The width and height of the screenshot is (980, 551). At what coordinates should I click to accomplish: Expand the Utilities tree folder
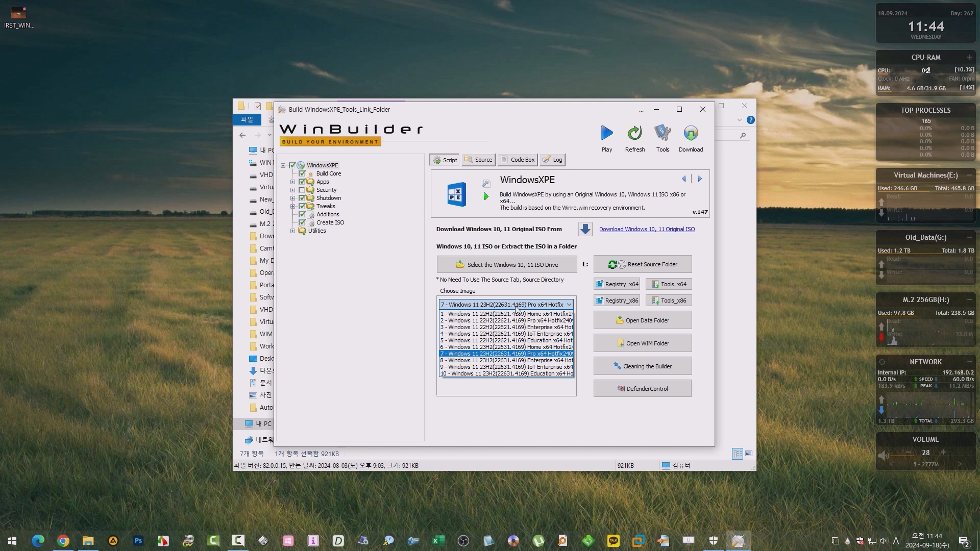293,231
